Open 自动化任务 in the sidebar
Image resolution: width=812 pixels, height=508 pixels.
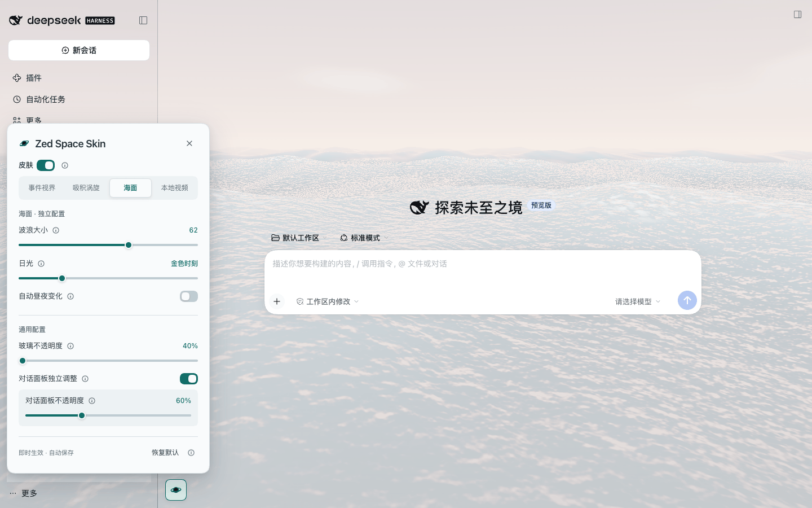point(79,99)
